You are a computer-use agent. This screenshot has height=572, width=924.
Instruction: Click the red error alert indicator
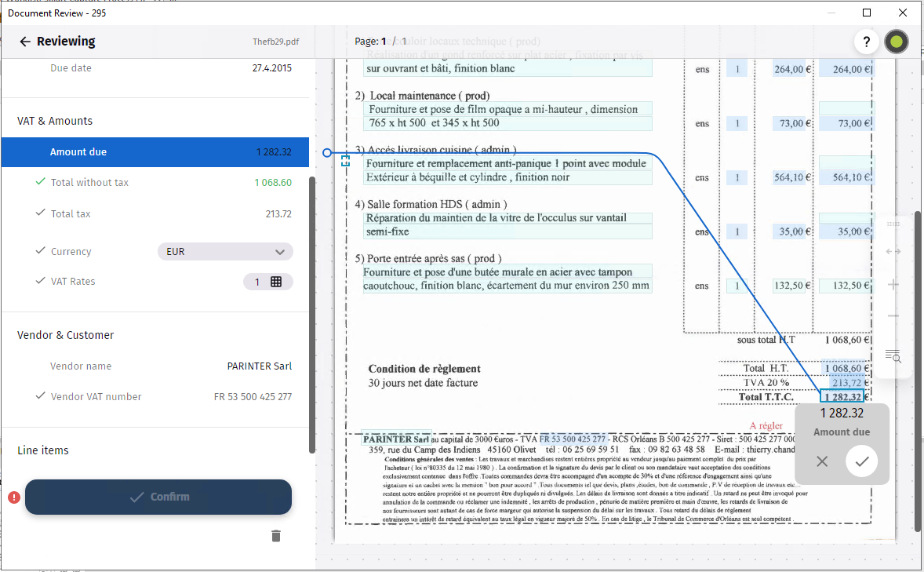pos(14,497)
